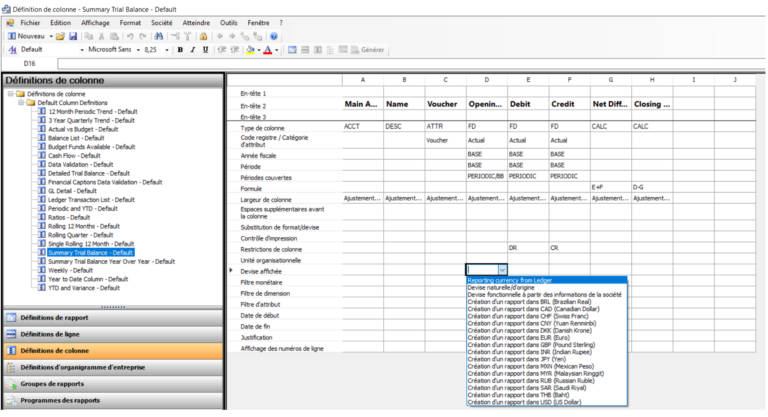This screenshot has height=417, width=768.
Task: Click the Undo arrow icon
Action: 130,36
